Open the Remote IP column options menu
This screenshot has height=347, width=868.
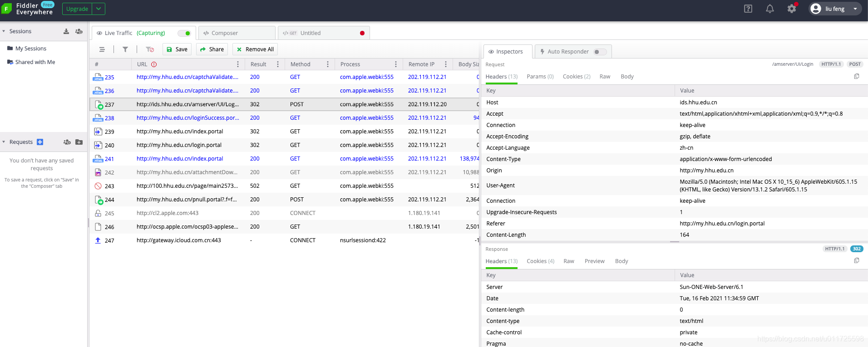click(446, 64)
